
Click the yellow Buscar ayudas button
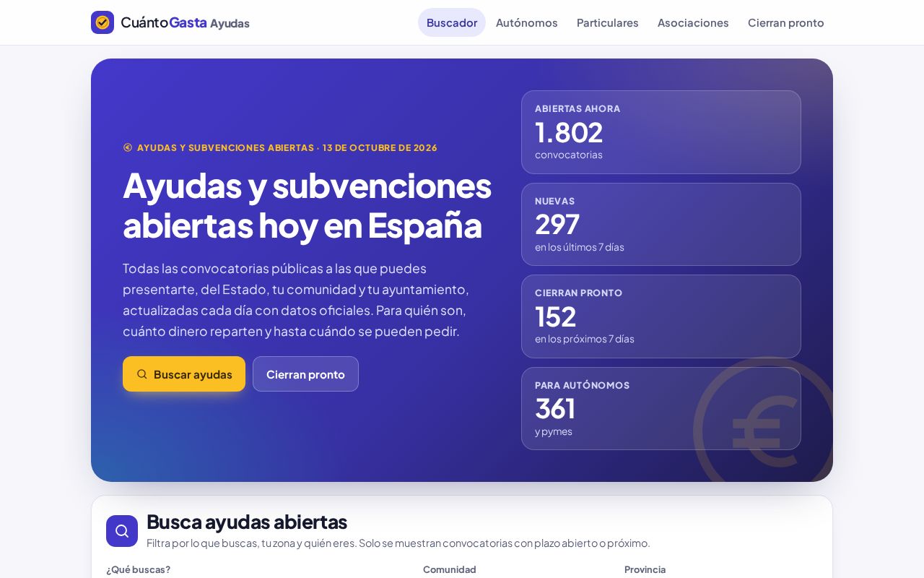[x=184, y=374]
